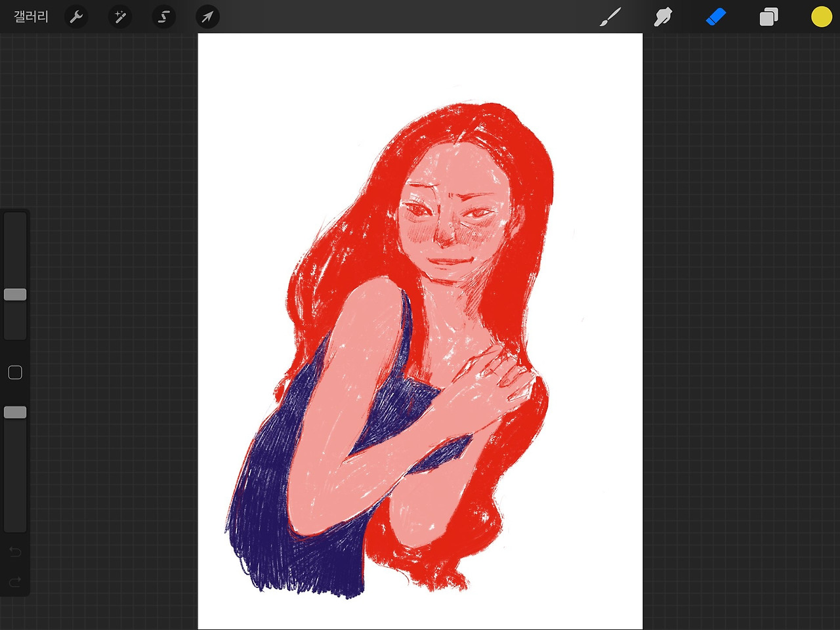Open the Gallery (갤러리) button
The image size is (840, 630).
pos(31,16)
